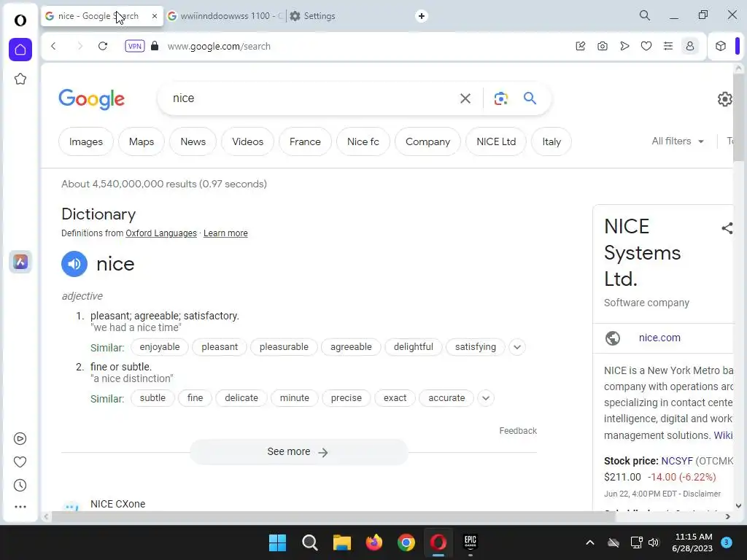This screenshot has height=560, width=747.
Task: Click the Google logo
Action: pyautogui.click(x=91, y=99)
